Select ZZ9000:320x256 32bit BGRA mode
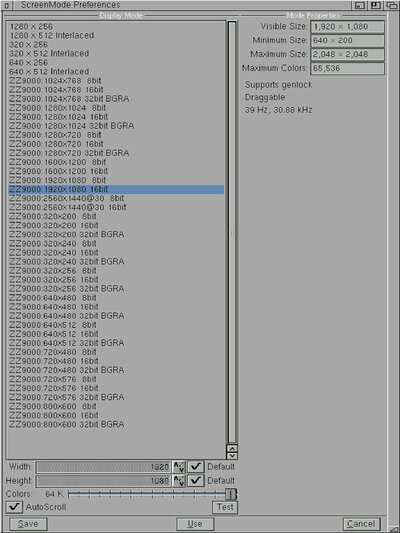Viewport: 400px width, 533px height. (116, 289)
